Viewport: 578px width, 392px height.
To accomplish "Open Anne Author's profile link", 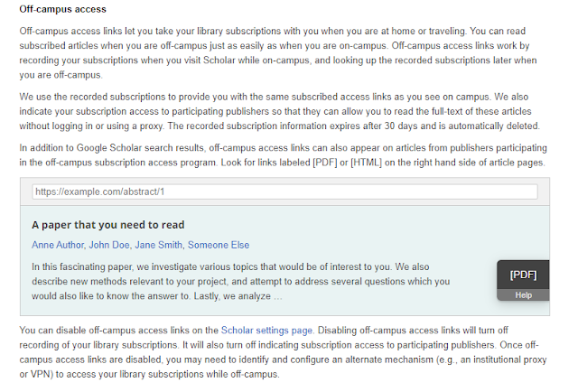I will (58, 245).
